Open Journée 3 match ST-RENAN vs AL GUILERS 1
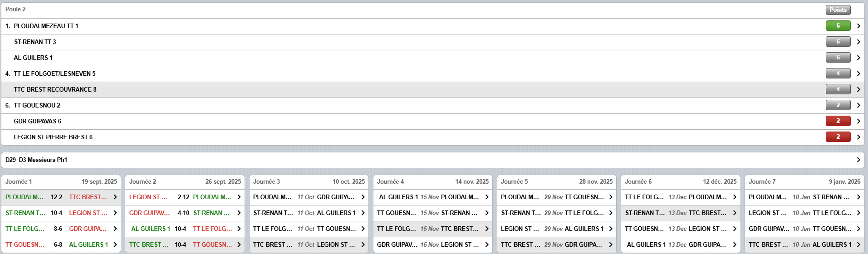The image size is (868, 254). click(x=309, y=213)
